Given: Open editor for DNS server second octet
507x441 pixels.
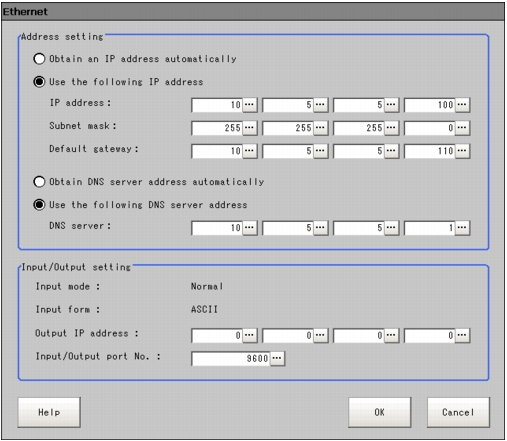Looking at the screenshot, I should tap(320, 228).
